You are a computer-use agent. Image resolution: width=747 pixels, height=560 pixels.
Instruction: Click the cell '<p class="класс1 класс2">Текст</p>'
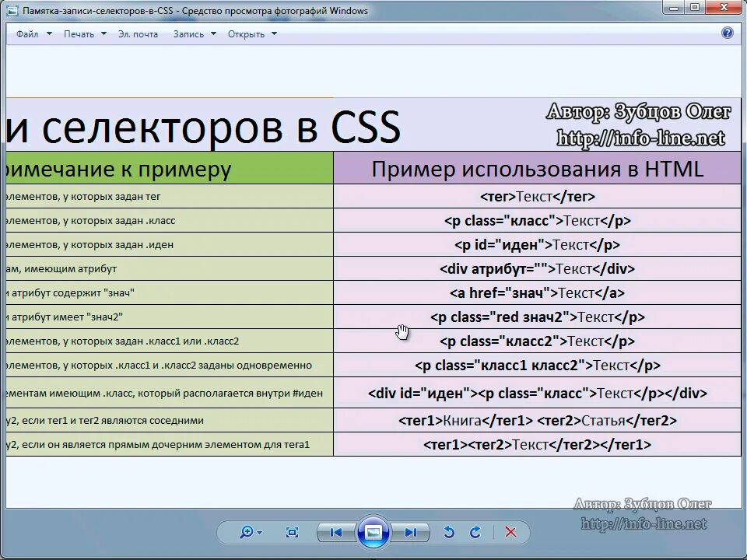pyautogui.click(x=538, y=366)
